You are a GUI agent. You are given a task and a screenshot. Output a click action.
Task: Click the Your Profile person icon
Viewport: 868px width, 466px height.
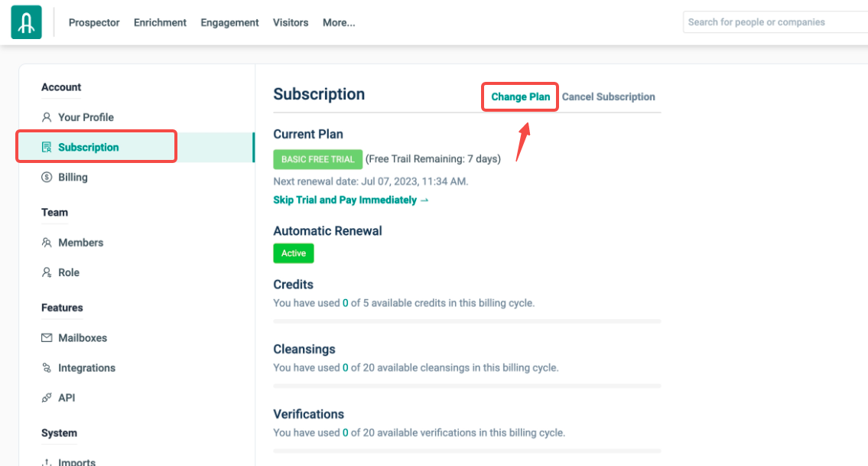coord(47,117)
